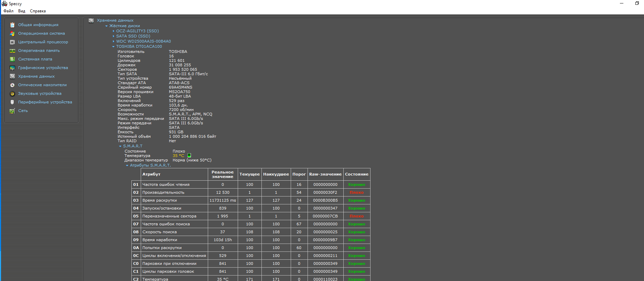The height and width of the screenshot is (281, 644).
Task: Open the Файл menu
Action: point(9,11)
